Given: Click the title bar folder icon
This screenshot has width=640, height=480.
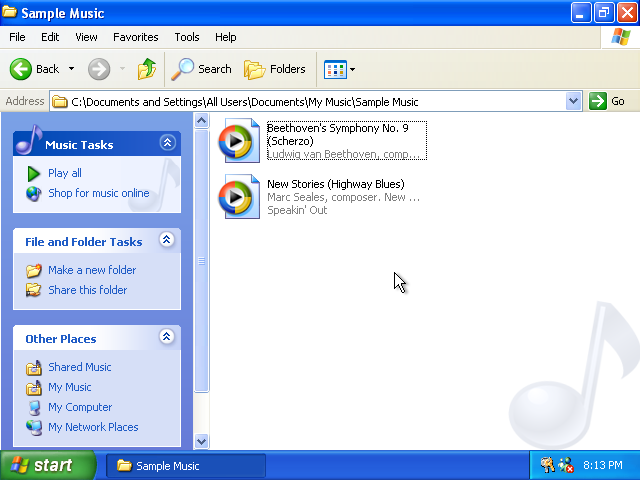Looking at the screenshot, I should (9, 12).
